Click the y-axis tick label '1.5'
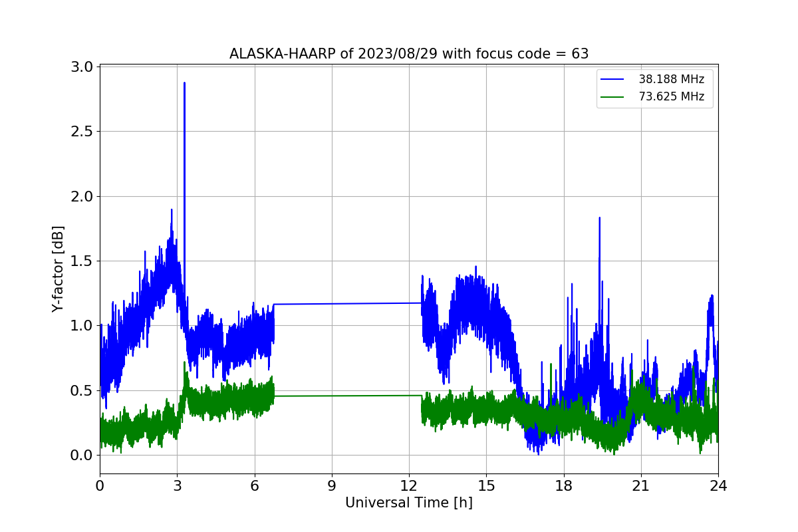The image size is (798, 532). coord(82,261)
